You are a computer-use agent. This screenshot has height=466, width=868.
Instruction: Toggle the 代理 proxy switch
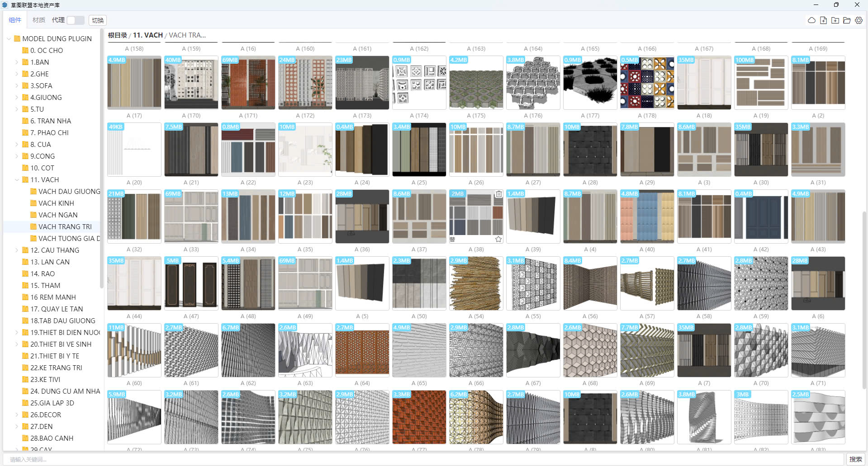(x=75, y=20)
